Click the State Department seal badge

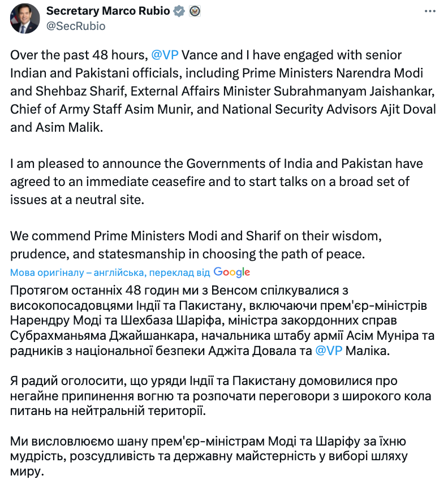point(195,11)
